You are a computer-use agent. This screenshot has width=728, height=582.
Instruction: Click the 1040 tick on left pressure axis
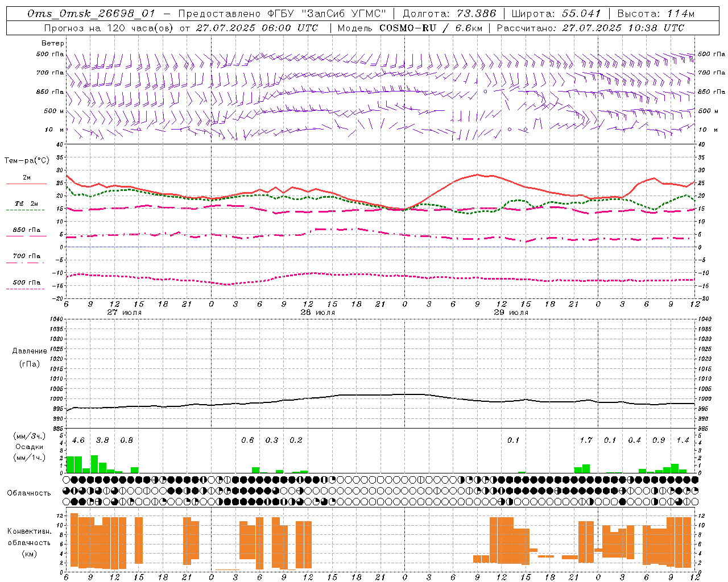point(56,319)
